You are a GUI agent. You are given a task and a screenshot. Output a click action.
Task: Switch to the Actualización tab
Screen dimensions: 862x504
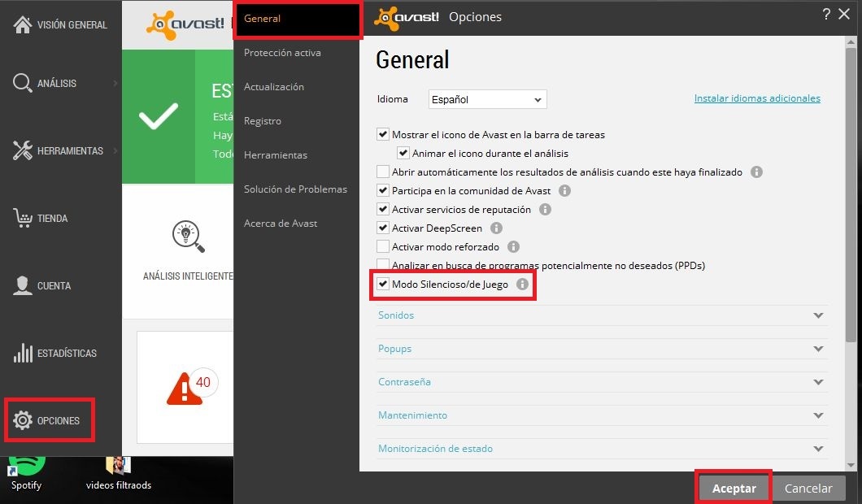[x=274, y=87]
